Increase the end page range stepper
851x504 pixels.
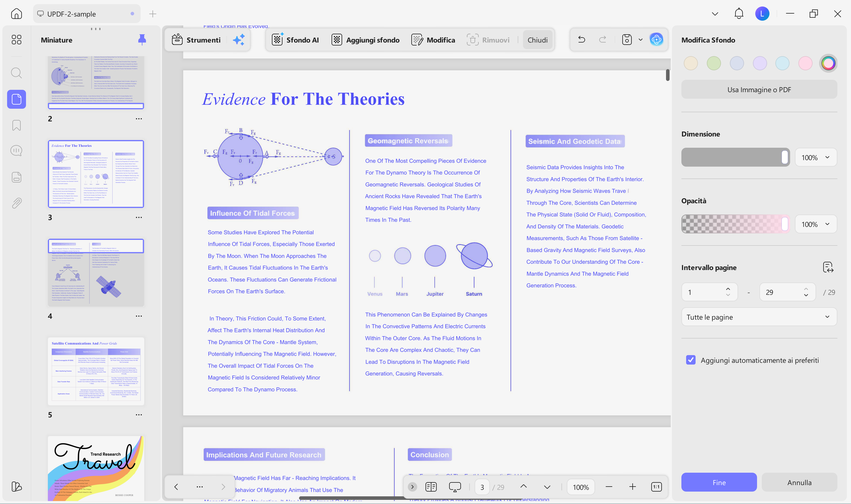[x=805, y=289]
